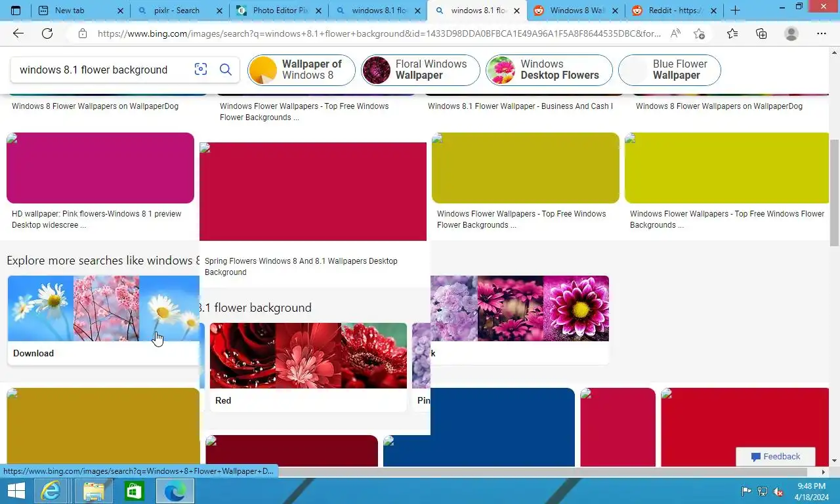Open Edge Settings and more menu
Viewport: 840px width, 504px height.
822,33
